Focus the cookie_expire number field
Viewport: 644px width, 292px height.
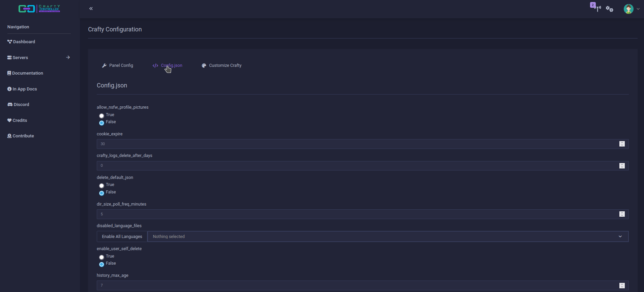click(362, 144)
